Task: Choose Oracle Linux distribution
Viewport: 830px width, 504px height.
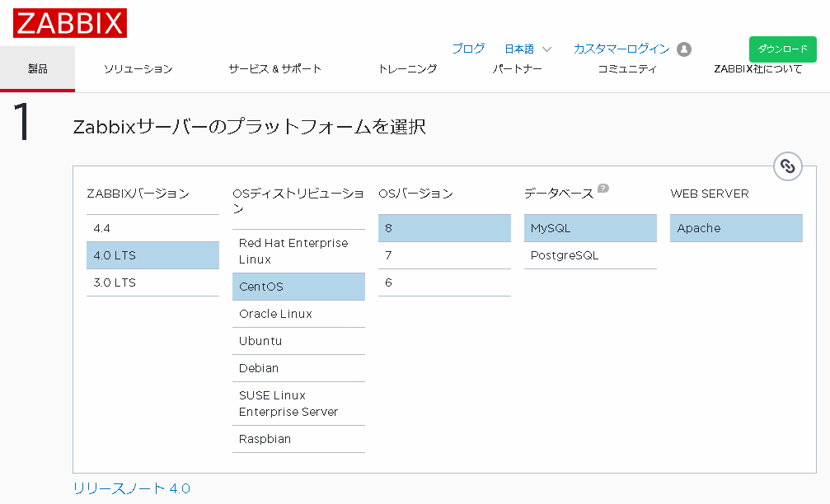Action: pyautogui.click(x=298, y=314)
